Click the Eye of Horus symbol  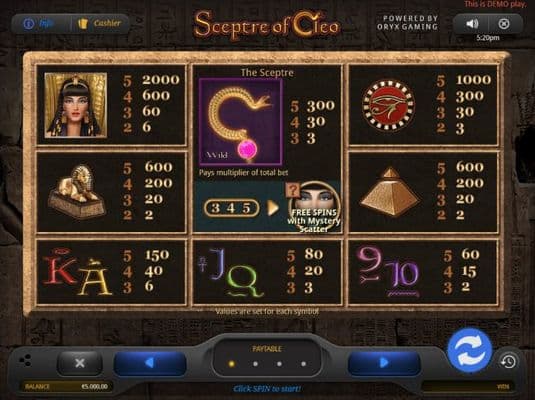388,105
